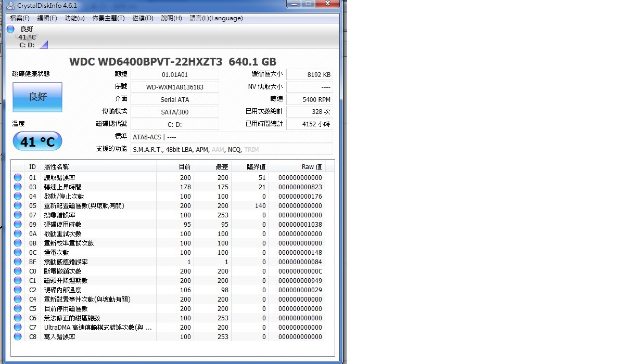The height and width of the screenshot is (364, 624).
Task: Click the 41 °C temperature button
Action: coord(37,141)
